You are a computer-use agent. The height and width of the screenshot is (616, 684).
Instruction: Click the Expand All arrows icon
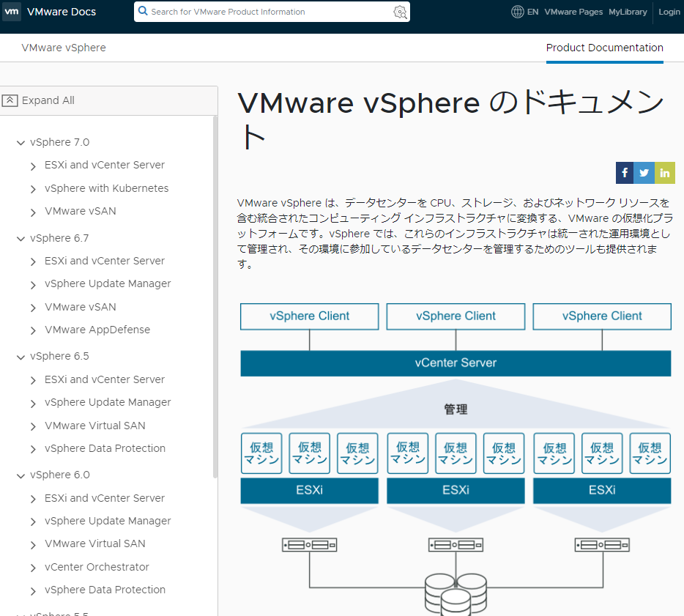pyautogui.click(x=10, y=101)
